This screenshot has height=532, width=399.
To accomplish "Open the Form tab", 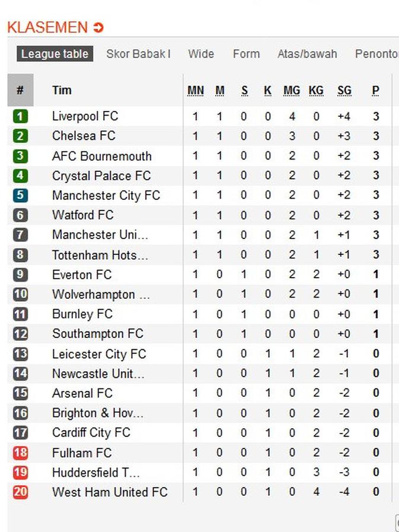I will 246,54.
